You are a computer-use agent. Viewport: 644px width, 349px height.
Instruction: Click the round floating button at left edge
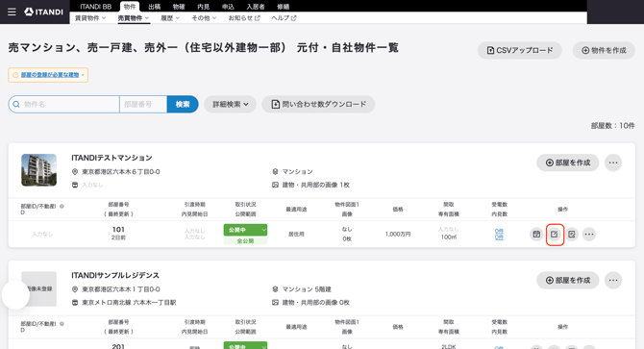15,295
